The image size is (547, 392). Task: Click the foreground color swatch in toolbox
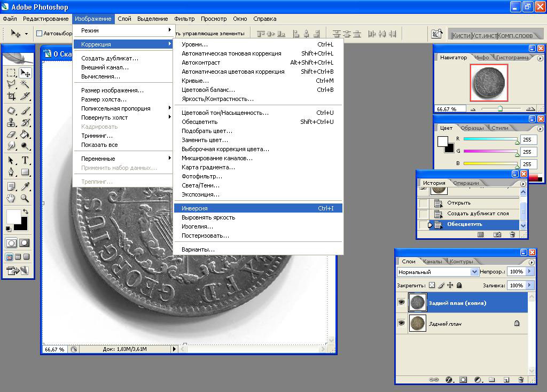[x=12, y=217]
